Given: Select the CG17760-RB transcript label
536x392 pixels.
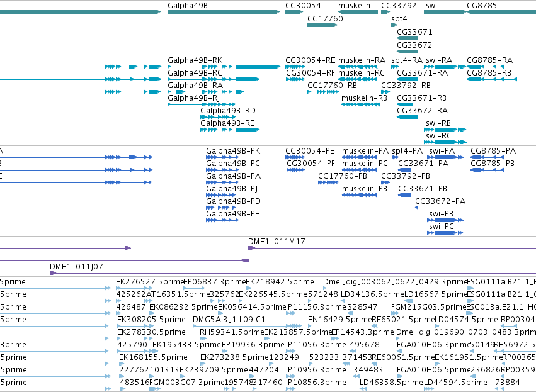Looking at the screenshot, I should point(333,86).
